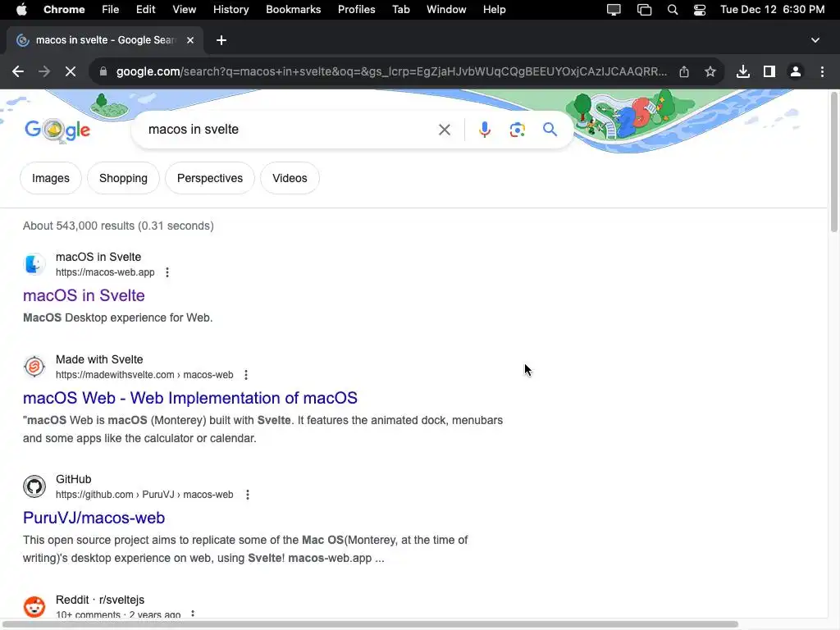The image size is (840, 630).
Task: Click the madewithsvelte.com › macos-web URL
Action: [x=144, y=375]
